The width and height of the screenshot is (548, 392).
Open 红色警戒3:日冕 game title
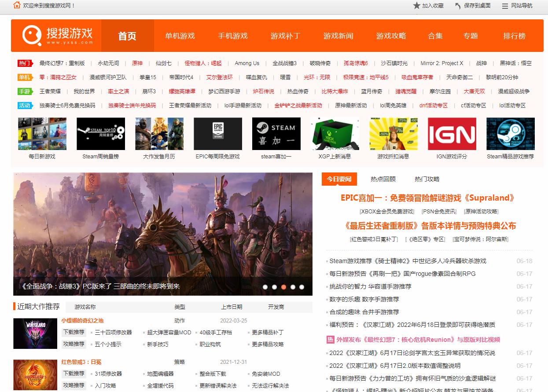click(81, 362)
